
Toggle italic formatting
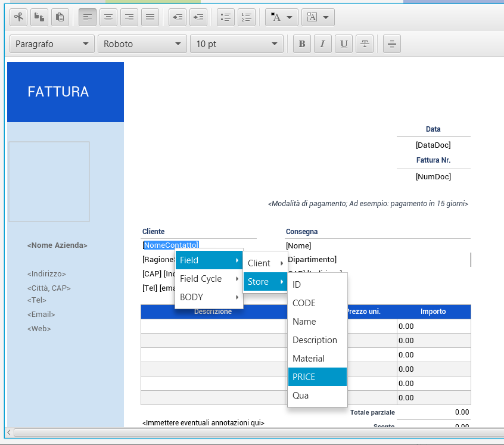(322, 44)
